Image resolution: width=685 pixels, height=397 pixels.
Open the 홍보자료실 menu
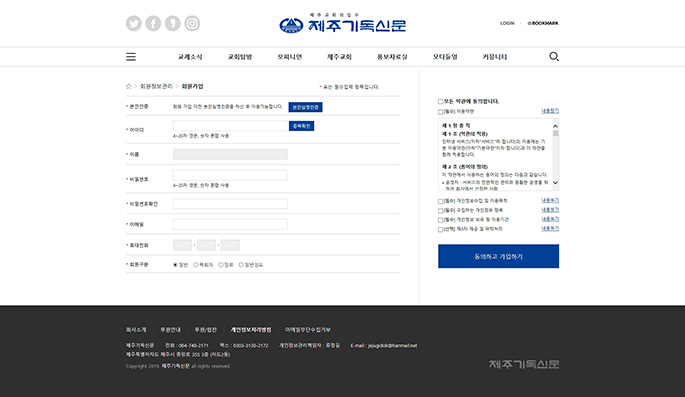click(x=392, y=57)
